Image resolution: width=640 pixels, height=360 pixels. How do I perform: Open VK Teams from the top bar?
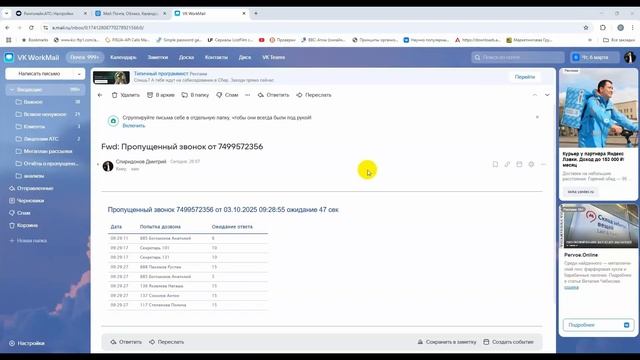pyautogui.click(x=273, y=58)
